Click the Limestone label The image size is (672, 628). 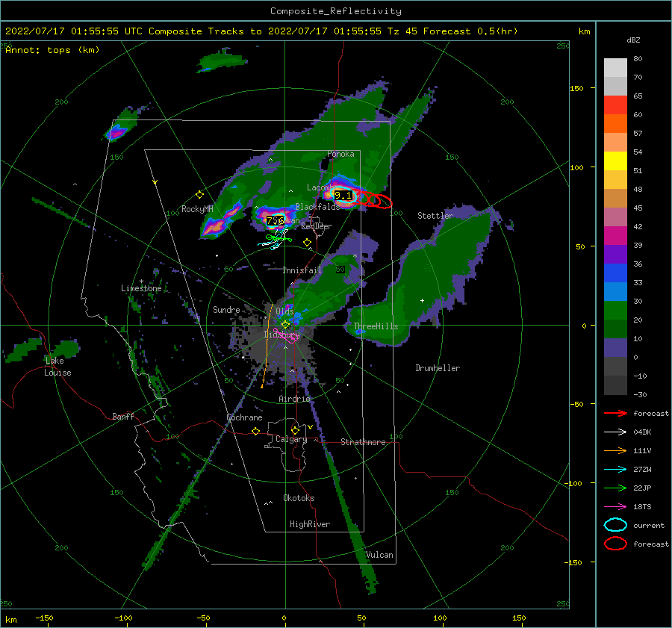point(141,288)
